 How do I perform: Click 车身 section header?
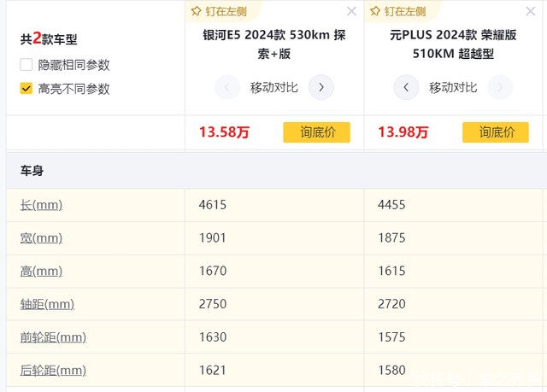click(32, 171)
